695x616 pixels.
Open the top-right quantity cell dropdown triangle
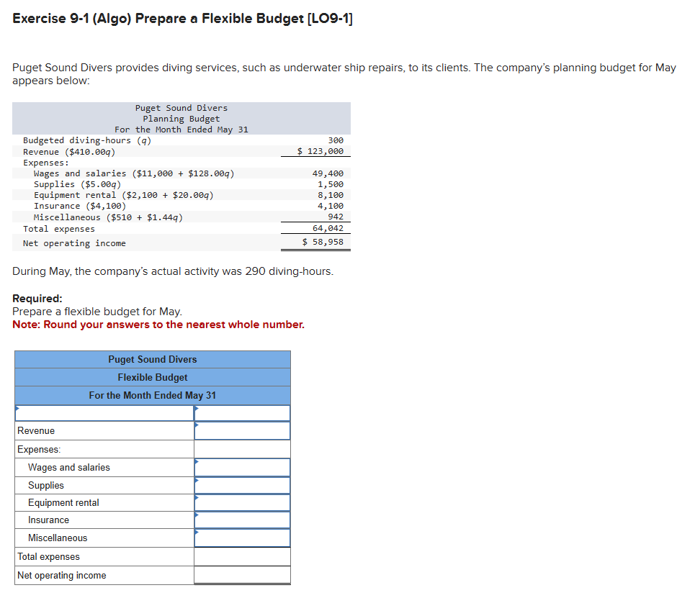click(x=196, y=408)
